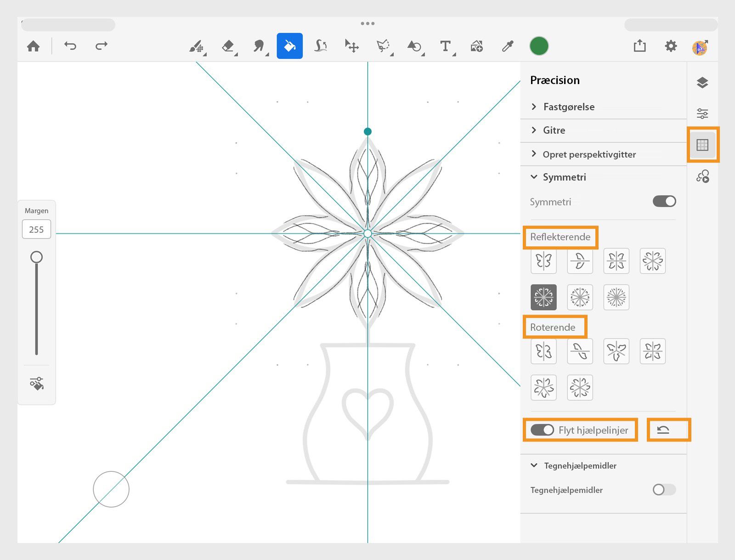Choose sixth Reflekterende radial symmetry option
Screen dimensions: 735x560
pos(580,297)
